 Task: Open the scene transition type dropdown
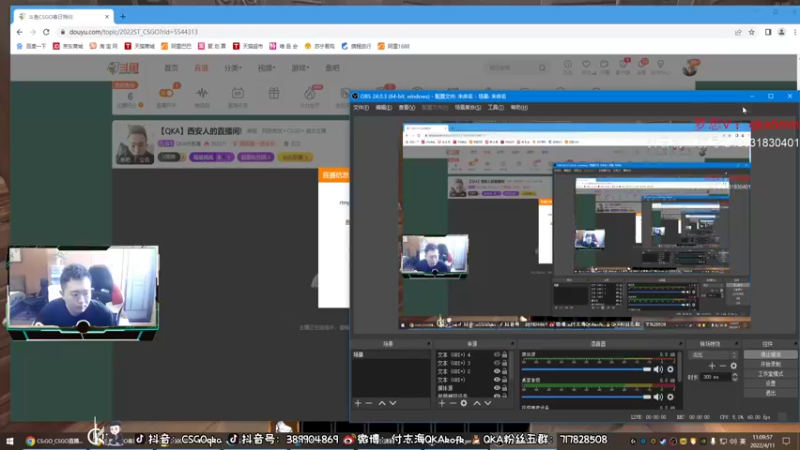point(713,355)
